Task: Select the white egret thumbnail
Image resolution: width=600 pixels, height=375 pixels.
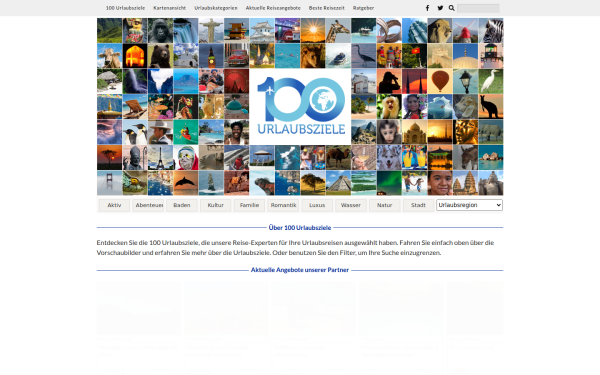Action: click(491, 82)
